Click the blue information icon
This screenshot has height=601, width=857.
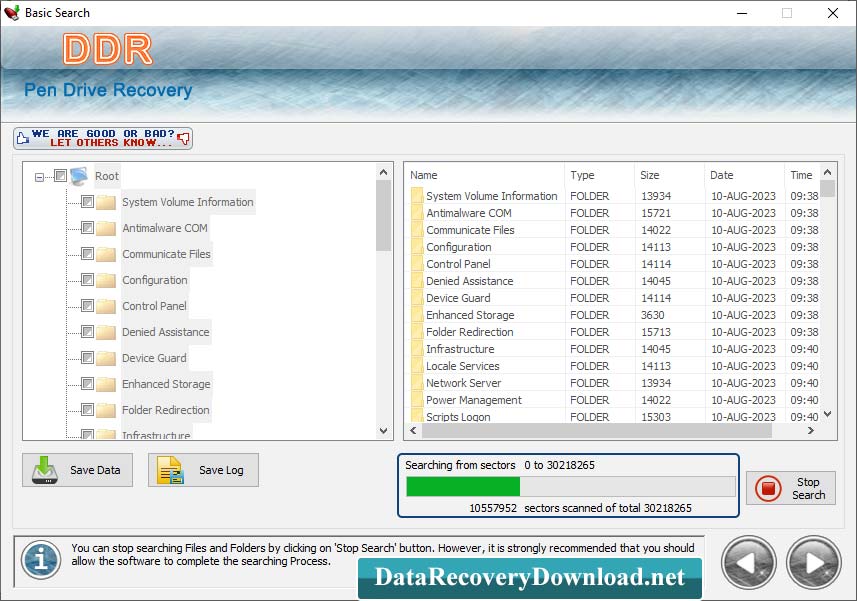tap(41, 560)
